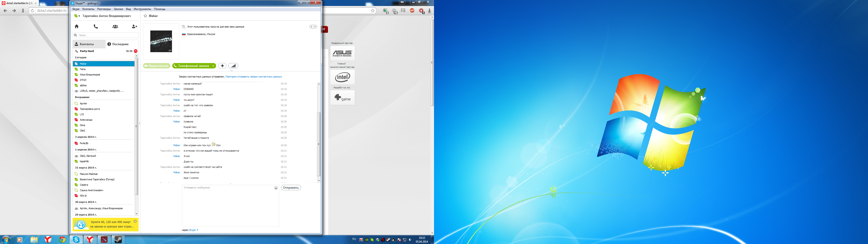Click the resend contact request link

point(253,77)
